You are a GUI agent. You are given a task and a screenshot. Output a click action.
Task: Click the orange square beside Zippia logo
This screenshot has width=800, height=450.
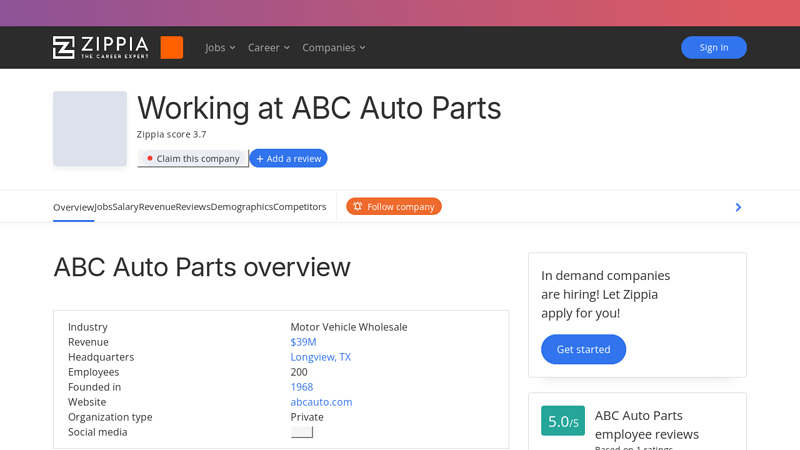171,47
